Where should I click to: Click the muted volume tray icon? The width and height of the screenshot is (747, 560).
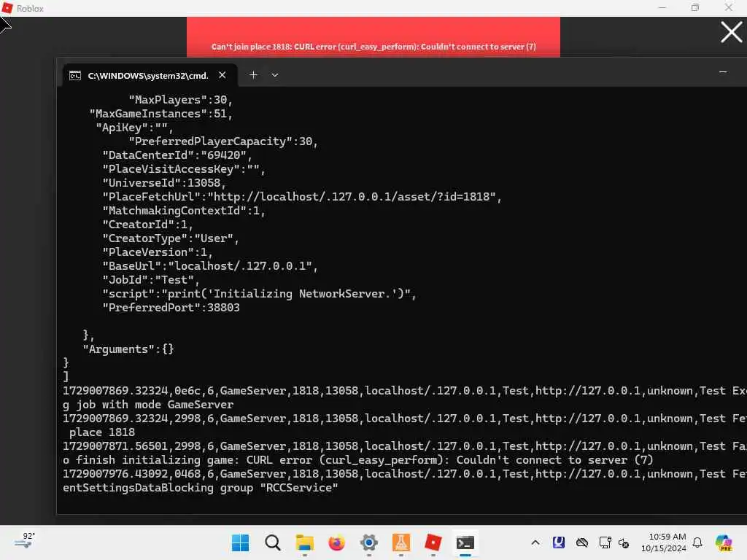[624, 542]
